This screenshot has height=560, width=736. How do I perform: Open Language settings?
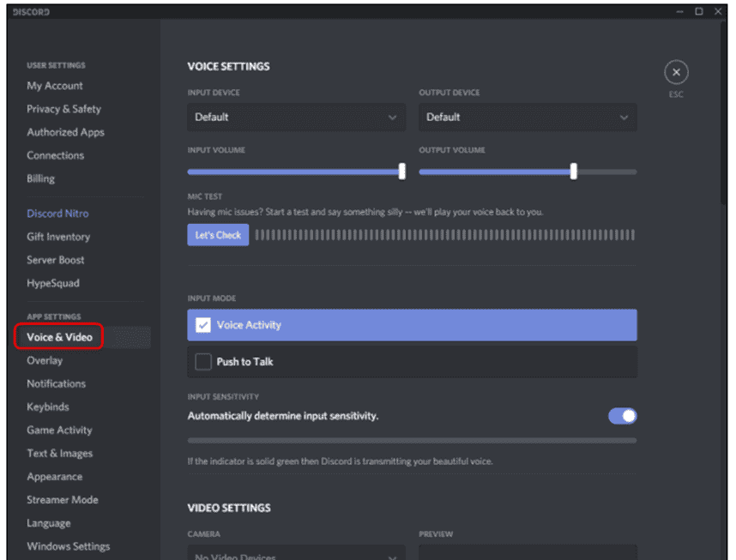point(48,523)
